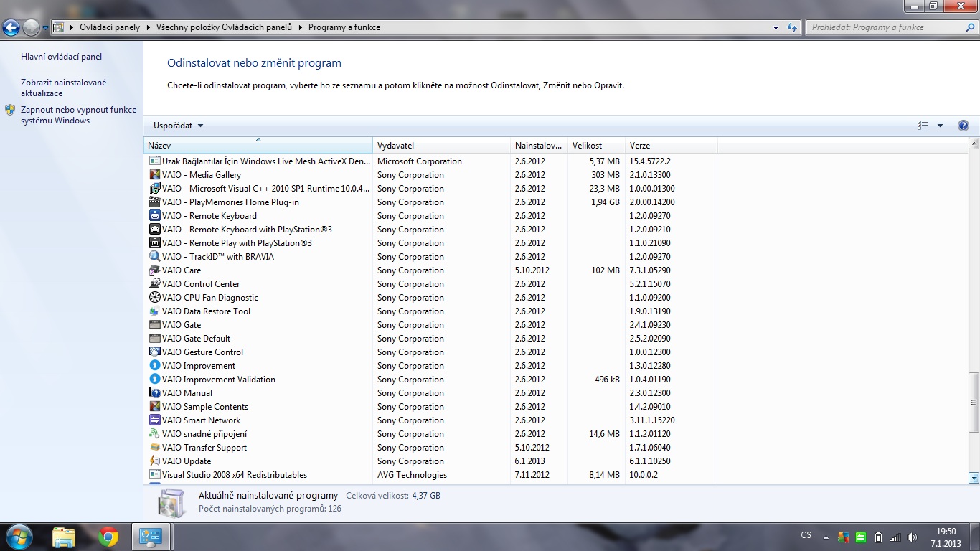Click the VAIO - Media Gallery program icon
The width and height of the screenshot is (980, 551).
point(154,175)
